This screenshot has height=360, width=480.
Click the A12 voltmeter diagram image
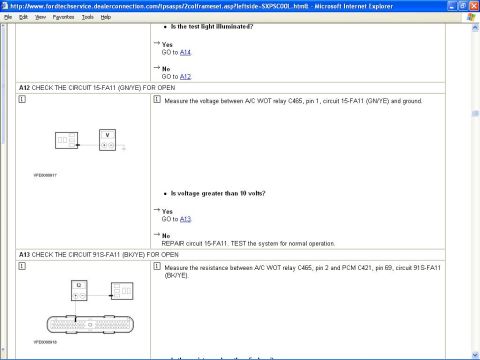coord(90,140)
